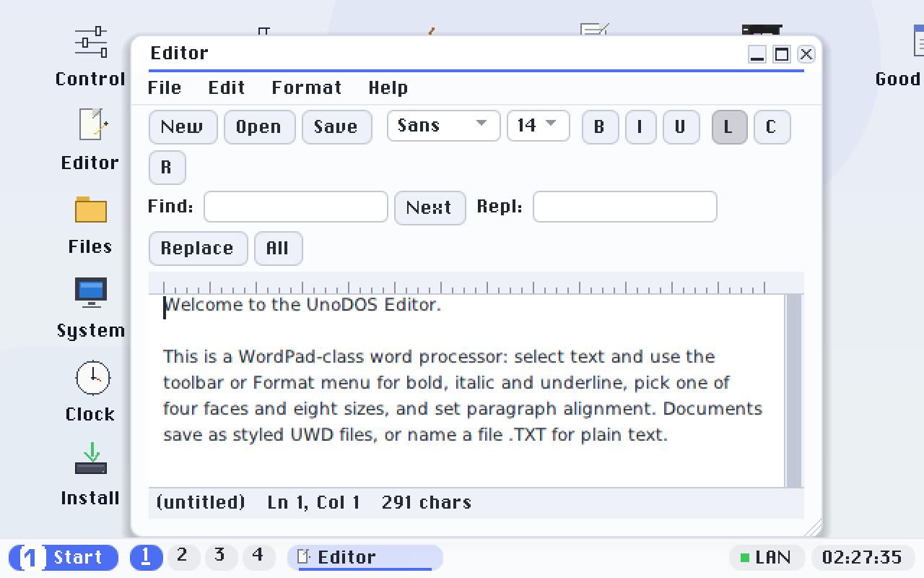924x578 pixels.
Task: Click the resize grip of Editor window
Action: click(x=813, y=527)
